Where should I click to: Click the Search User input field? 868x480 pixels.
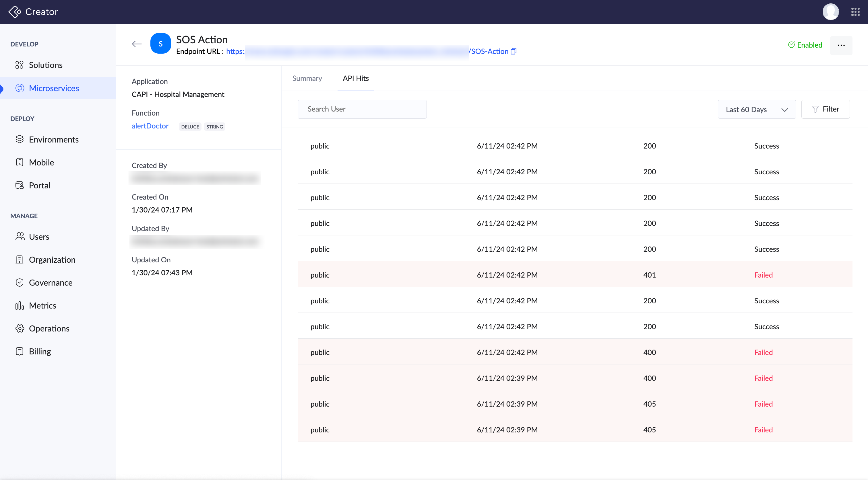click(x=362, y=109)
